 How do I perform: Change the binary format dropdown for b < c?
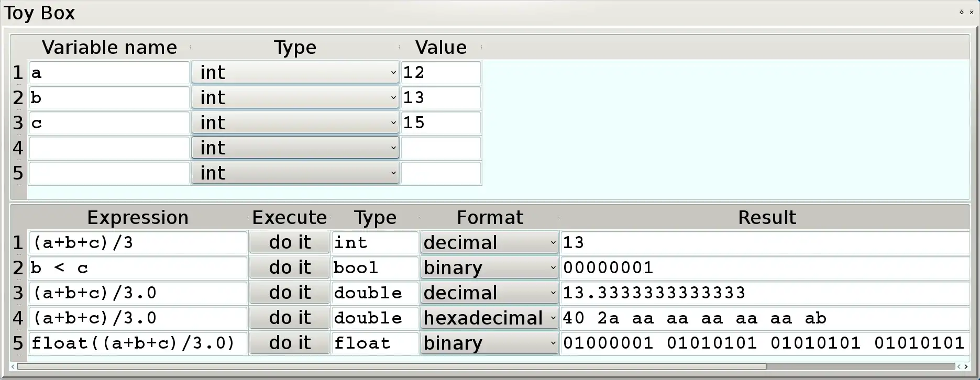click(x=489, y=267)
